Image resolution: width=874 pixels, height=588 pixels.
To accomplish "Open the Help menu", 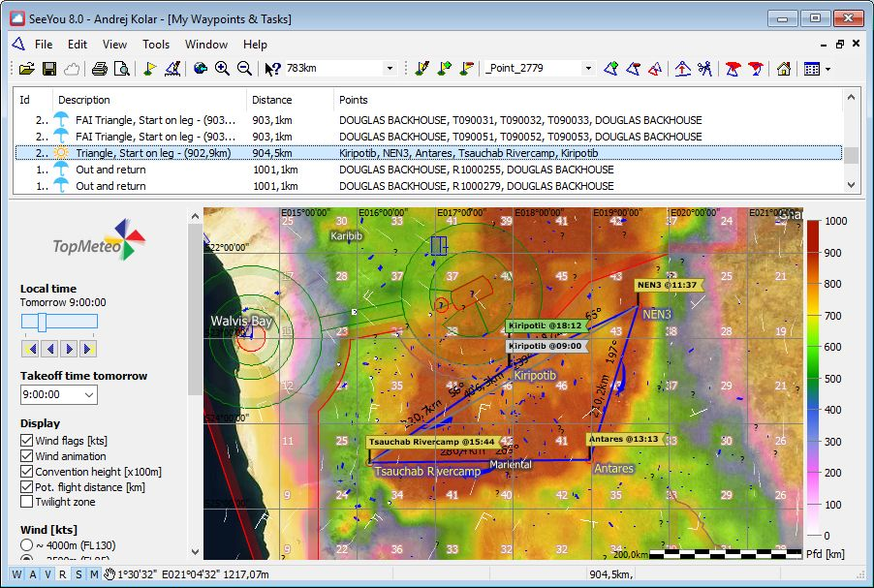I will click(255, 44).
